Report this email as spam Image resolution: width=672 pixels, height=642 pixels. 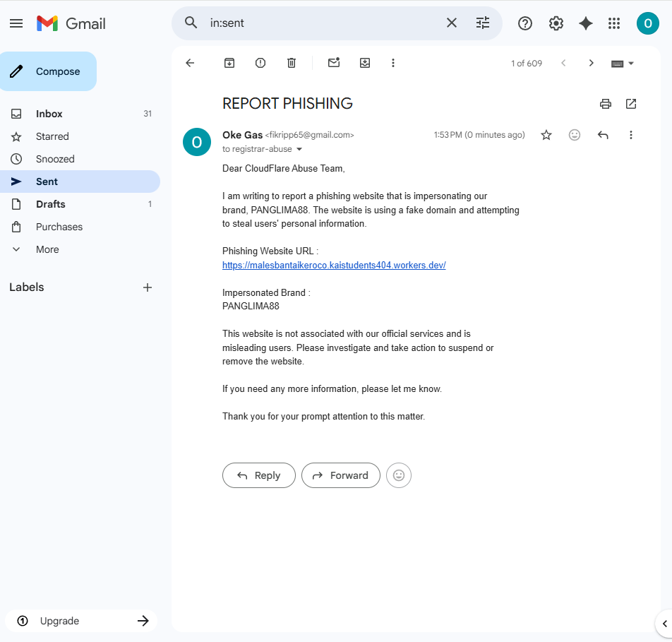tap(260, 63)
